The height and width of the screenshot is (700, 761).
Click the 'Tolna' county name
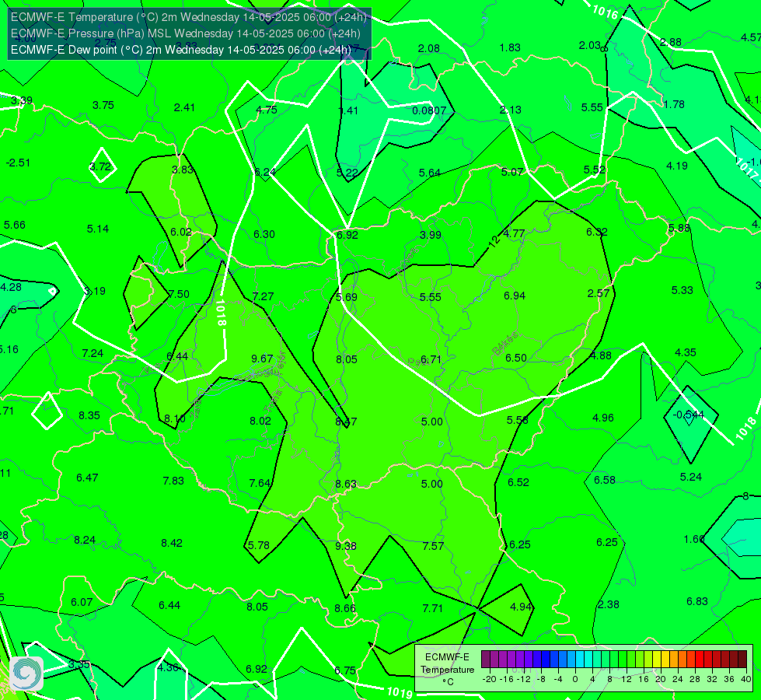click(274, 401)
